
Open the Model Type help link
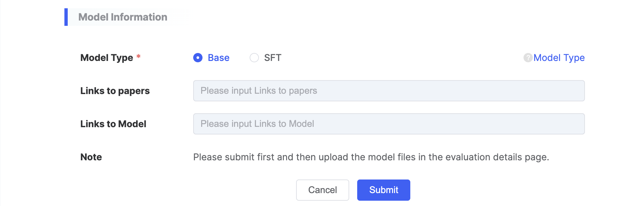coord(559,58)
